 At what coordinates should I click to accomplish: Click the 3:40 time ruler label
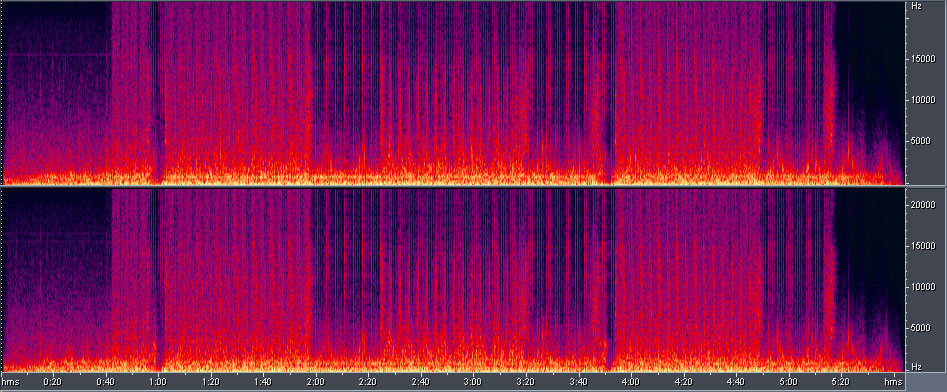point(579,382)
